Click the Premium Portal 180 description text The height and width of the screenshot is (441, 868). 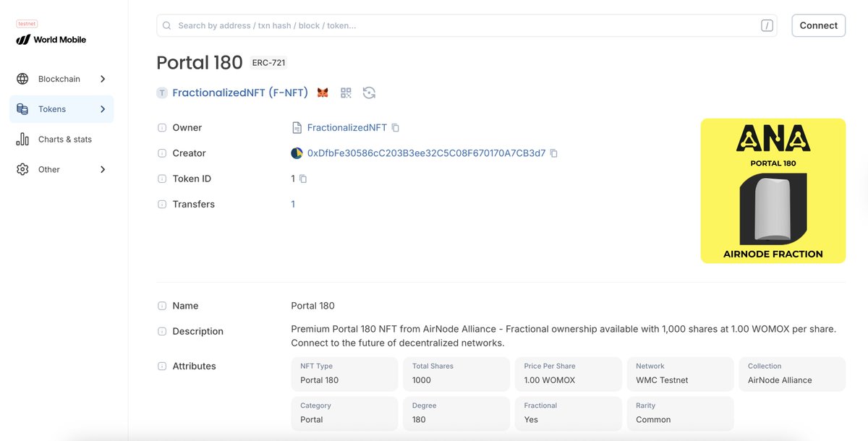point(563,336)
